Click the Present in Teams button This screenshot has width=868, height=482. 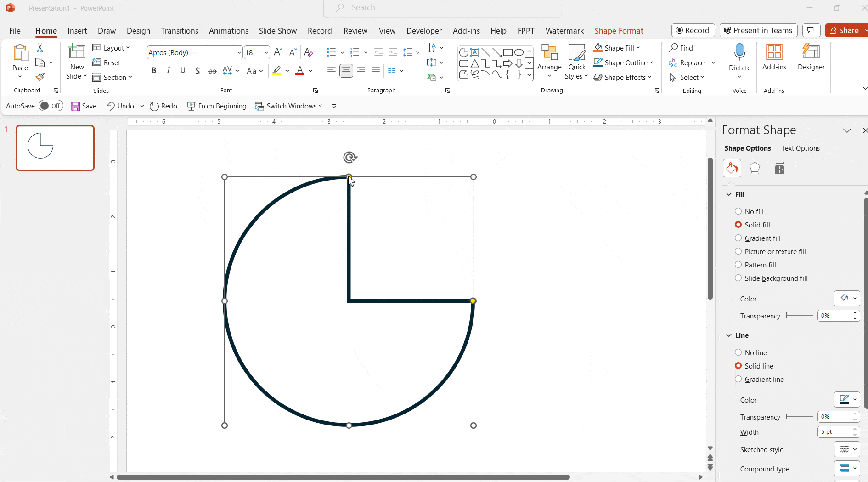pos(758,30)
